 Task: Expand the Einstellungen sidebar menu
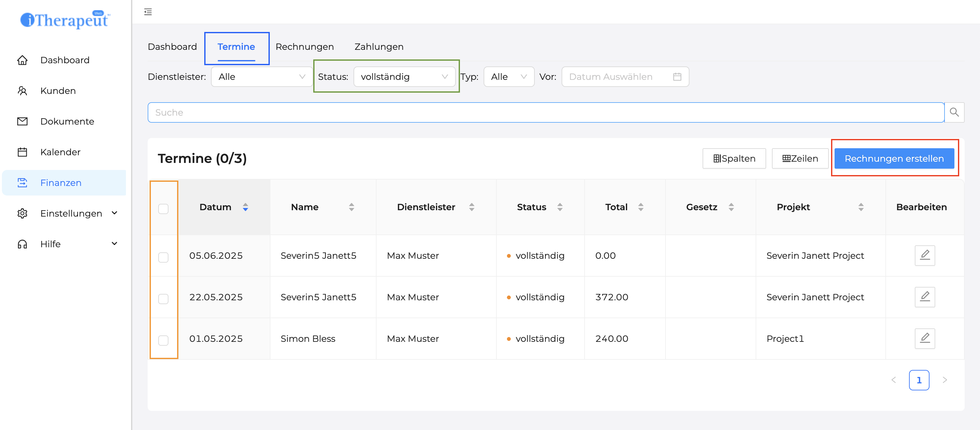(x=71, y=213)
